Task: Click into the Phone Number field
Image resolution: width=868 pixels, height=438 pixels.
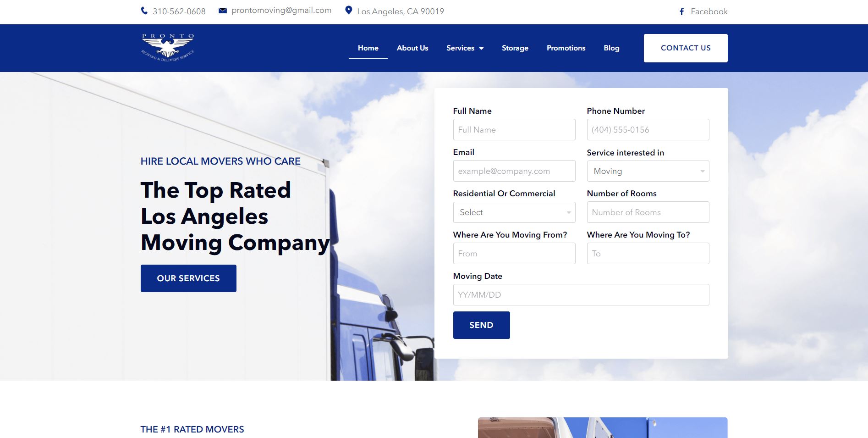Action: tap(648, 130)
